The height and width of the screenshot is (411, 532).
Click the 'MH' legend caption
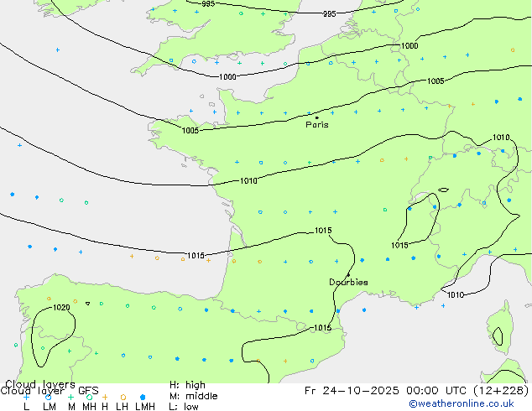[89, 407]
